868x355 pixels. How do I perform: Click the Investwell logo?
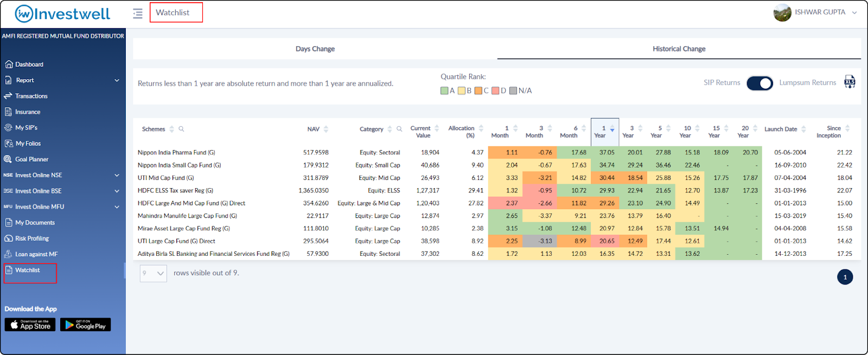[62, 14]
